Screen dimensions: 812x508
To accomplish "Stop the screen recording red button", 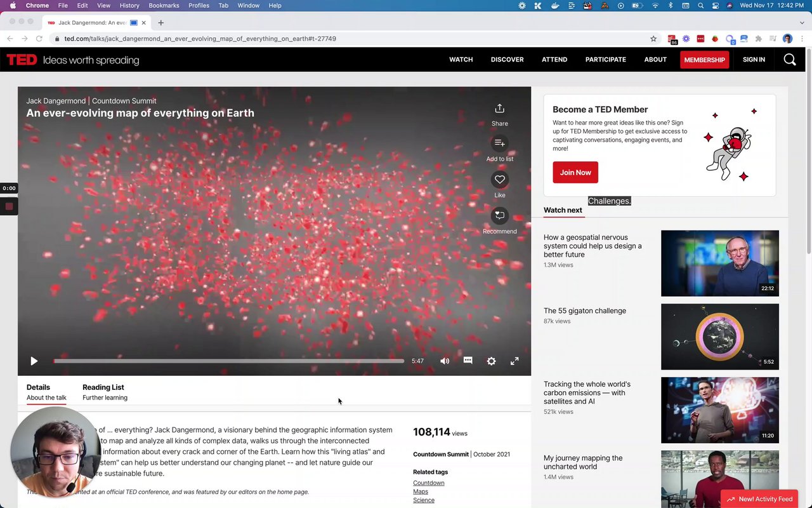I will point(9,206).
